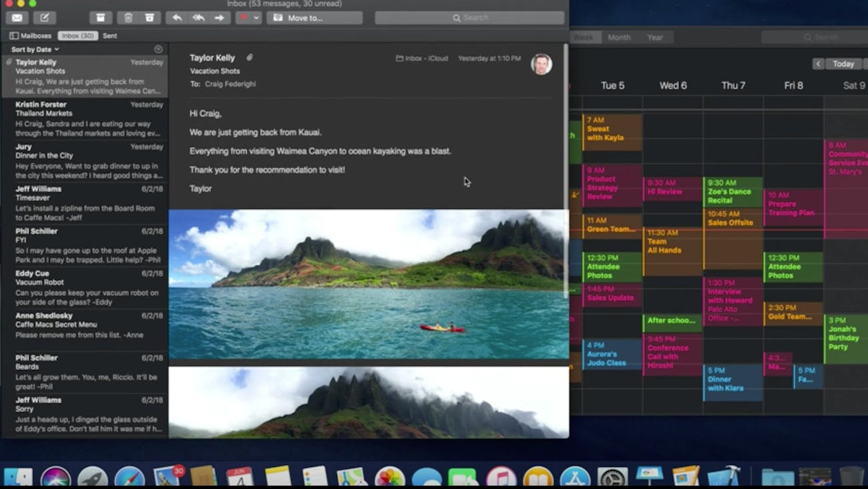Click the Mail search field
This screenshot has height=489, width=868.
[469, 18]
